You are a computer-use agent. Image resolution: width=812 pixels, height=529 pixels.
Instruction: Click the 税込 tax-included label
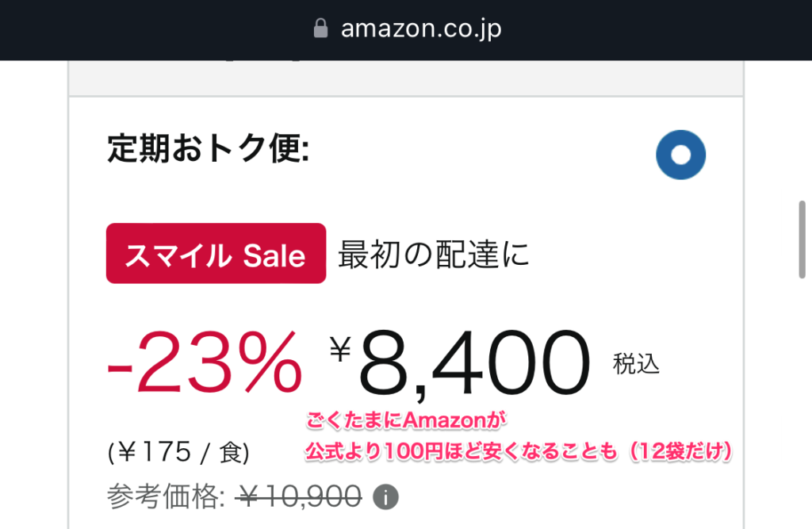(x=636, y=364)
